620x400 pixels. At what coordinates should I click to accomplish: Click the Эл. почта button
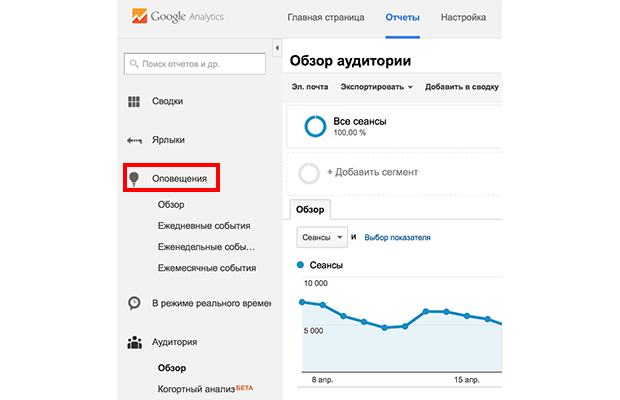point(310,87)
